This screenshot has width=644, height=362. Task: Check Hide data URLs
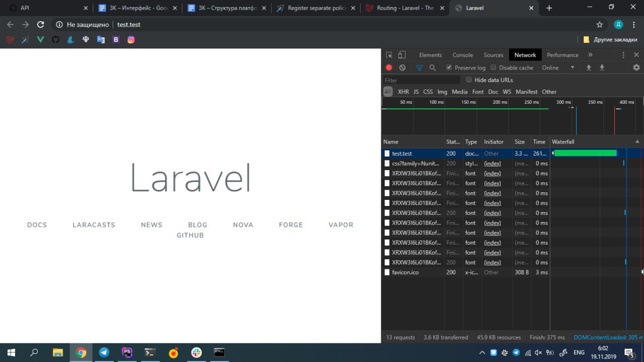pyautogui.click(x=469, y=80)
